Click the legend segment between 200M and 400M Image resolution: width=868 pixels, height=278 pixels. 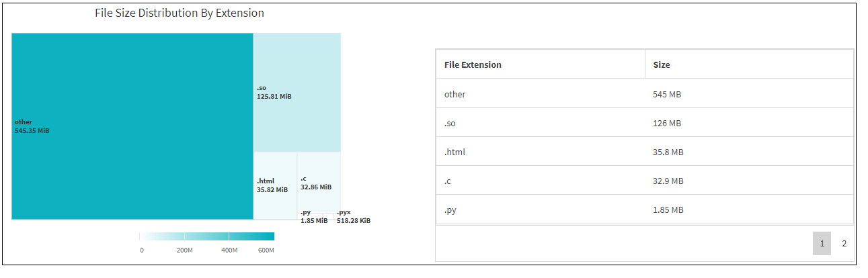click(206, 236)
